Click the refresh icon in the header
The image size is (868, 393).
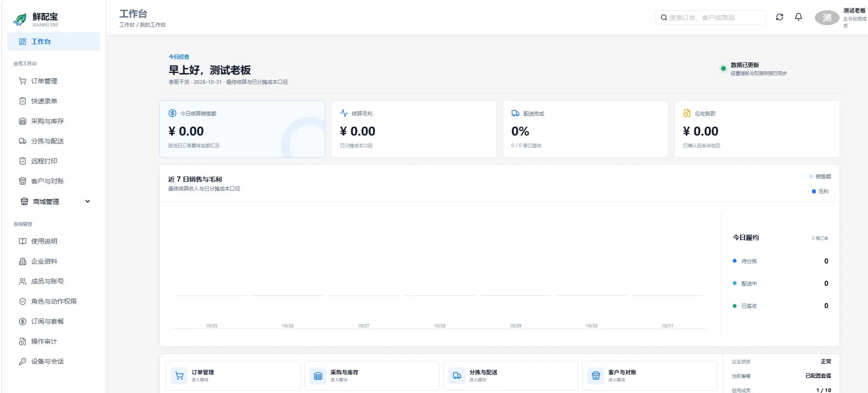click(779, 17)
